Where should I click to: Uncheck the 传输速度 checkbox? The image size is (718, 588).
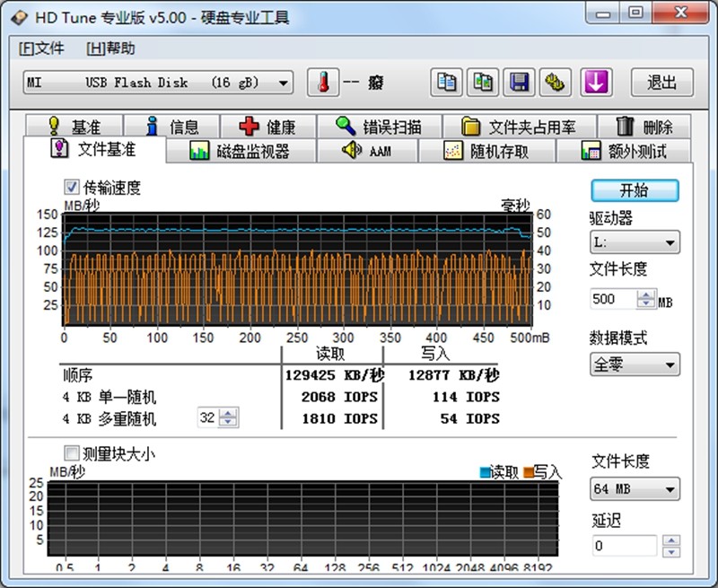(72, 188)
